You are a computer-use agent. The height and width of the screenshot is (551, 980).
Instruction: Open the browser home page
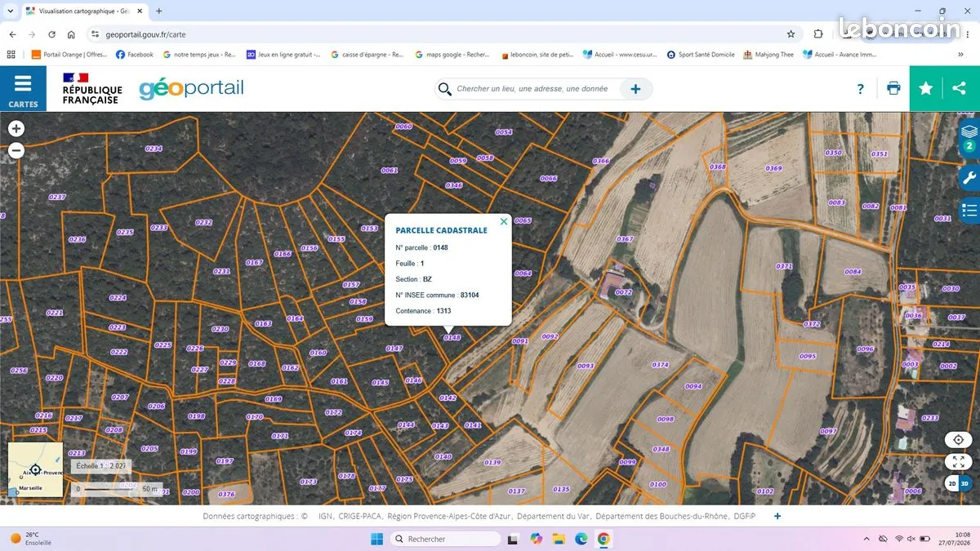pos(71,34)
